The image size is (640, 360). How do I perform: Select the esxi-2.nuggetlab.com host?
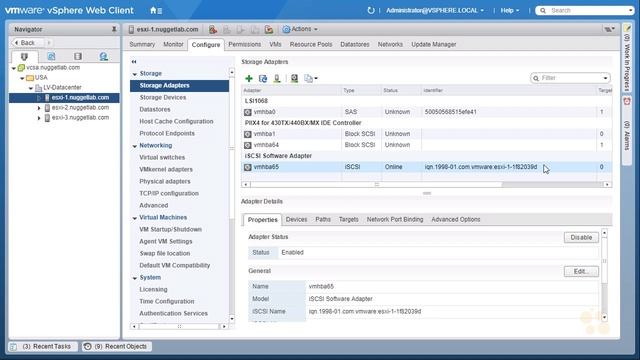click(x=80, y=107)
